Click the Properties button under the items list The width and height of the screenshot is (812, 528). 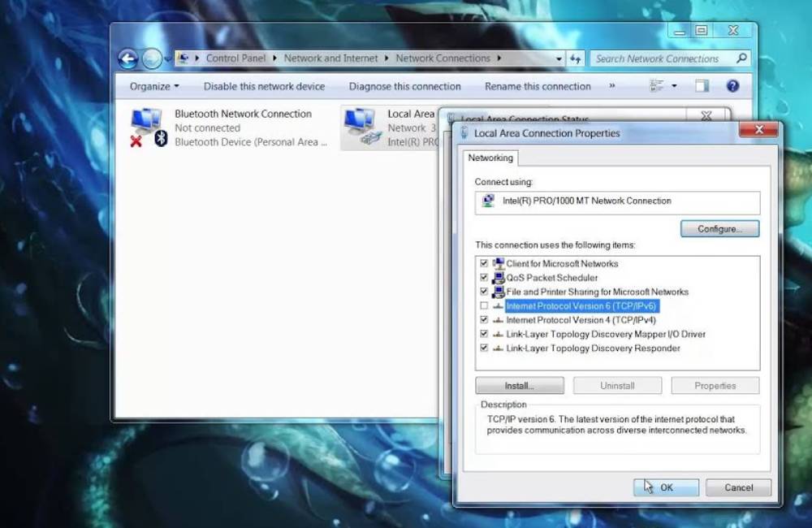[x=715, y=386]
